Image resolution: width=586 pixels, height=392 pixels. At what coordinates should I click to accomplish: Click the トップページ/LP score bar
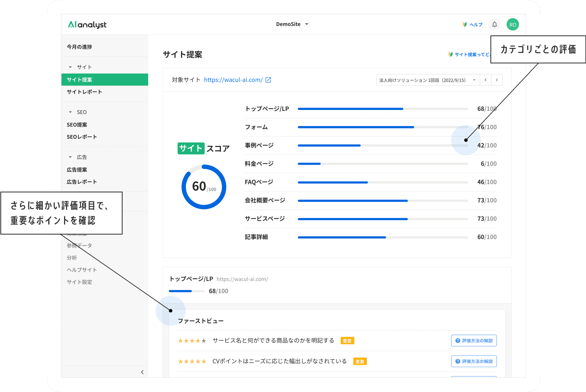(x=383, y=109)
